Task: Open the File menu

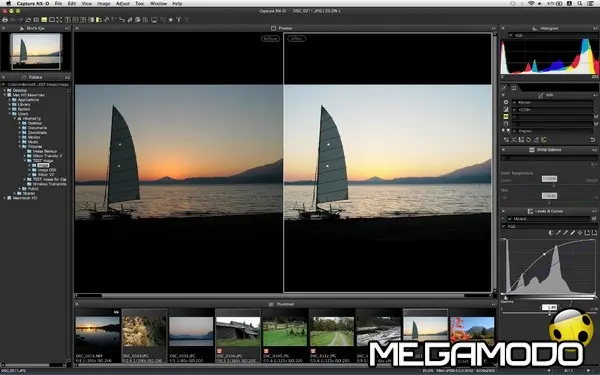Action: [x=58, y=3]
